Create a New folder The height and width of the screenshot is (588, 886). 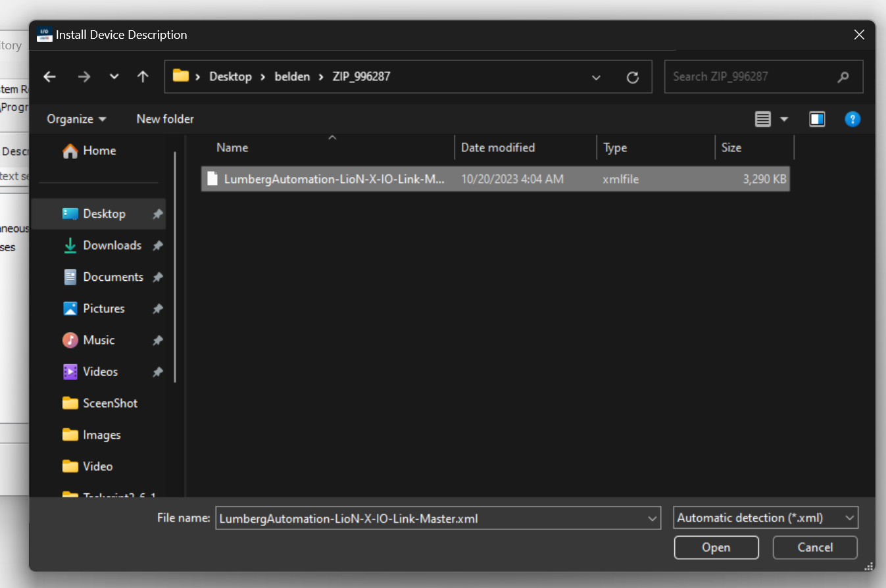(165, 119)
